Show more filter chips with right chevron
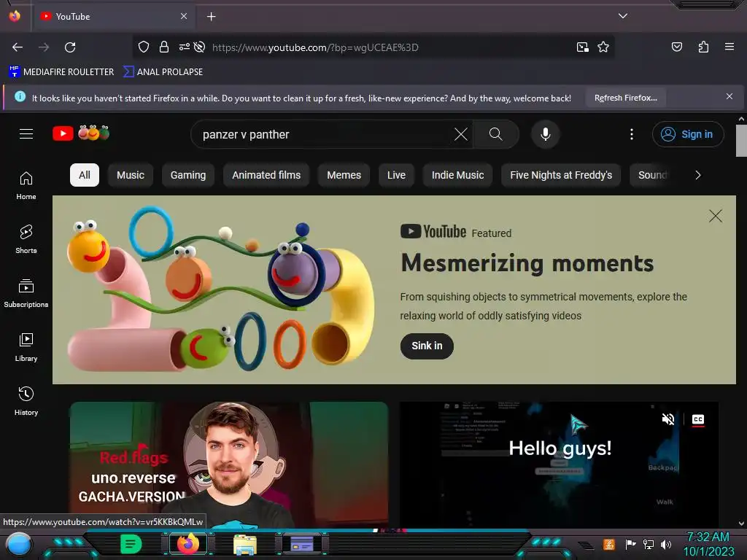The height and width of the screenshot is (560, 747). (x=698, y=175)
